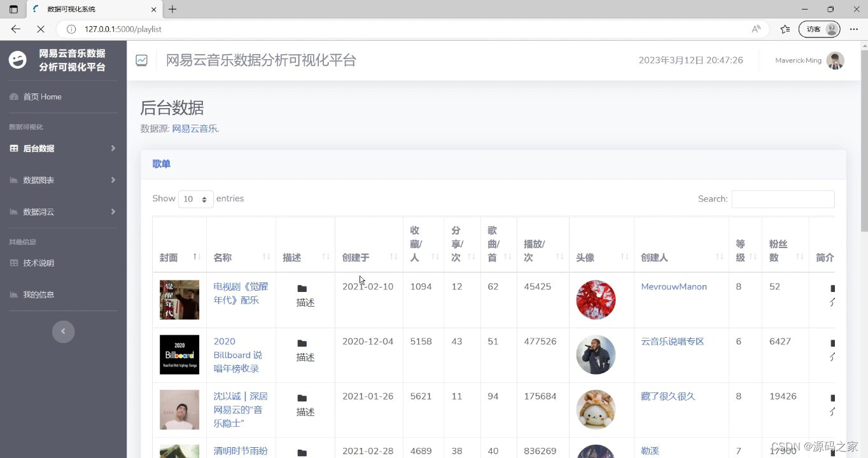Sort the table by 封面 column

179,245
